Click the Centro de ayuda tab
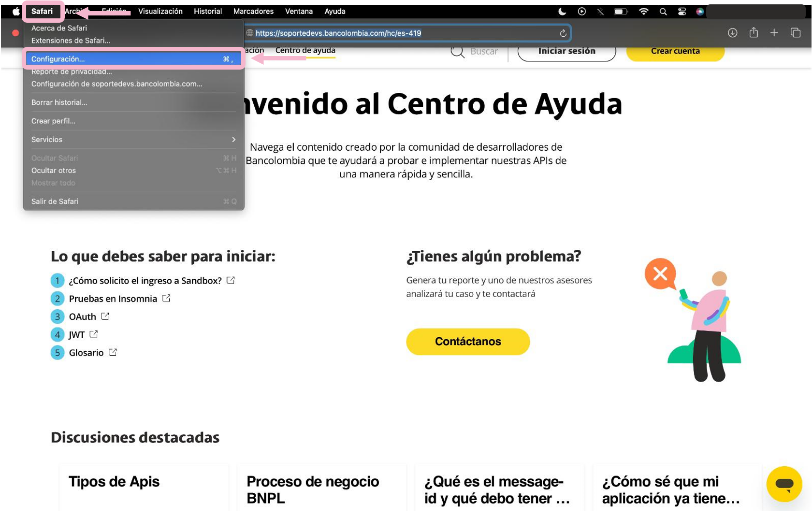The height and width of the screenshot is (517, 812). click(305, 50)
